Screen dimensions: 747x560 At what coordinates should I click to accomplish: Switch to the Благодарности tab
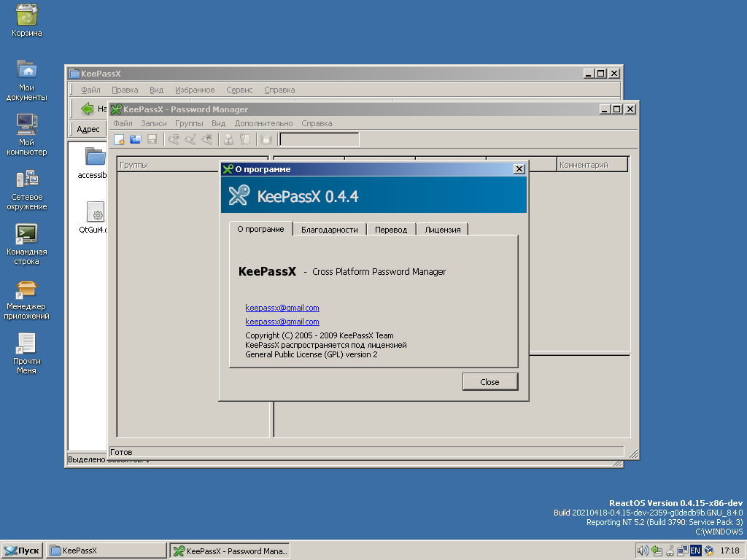click(x=329, y=230)
